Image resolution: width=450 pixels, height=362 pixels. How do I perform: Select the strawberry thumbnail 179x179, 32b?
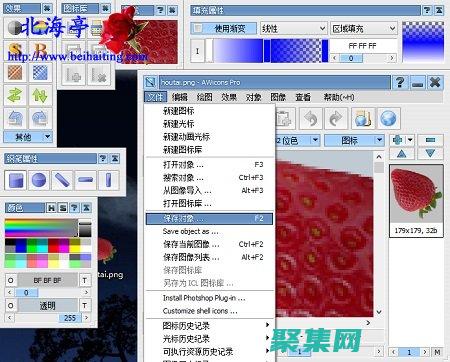coord(416,200)
